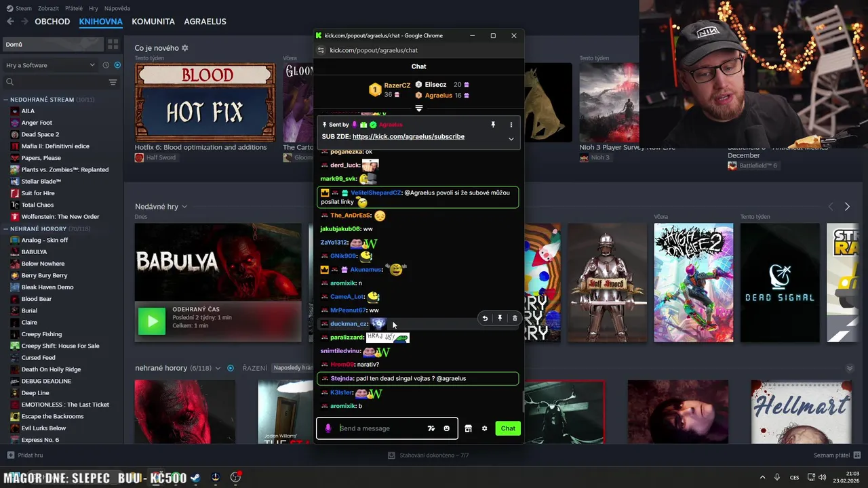Open the collections grid view icon

[x=113, y=45]
